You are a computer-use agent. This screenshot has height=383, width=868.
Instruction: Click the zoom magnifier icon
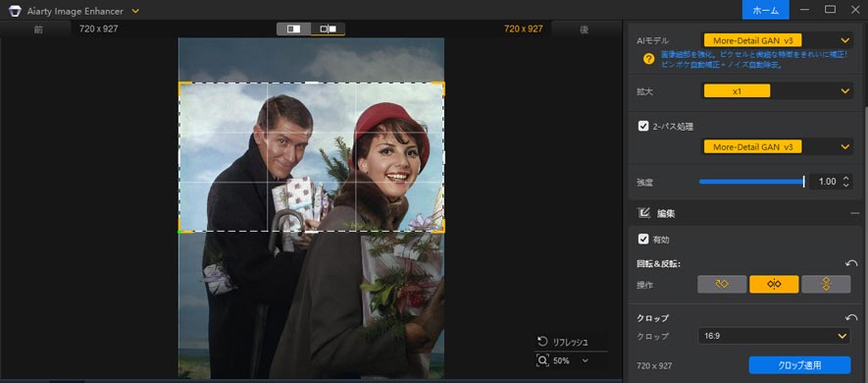(x=542, y=360)
